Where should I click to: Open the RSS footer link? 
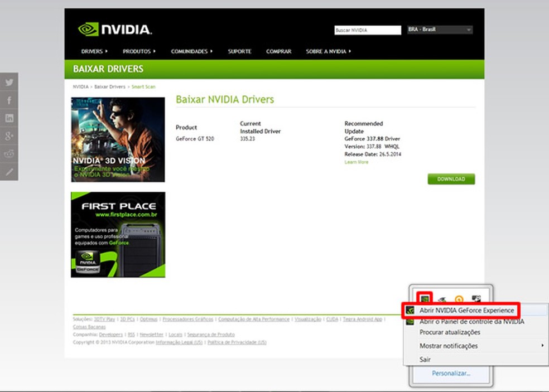click(131, 335)
